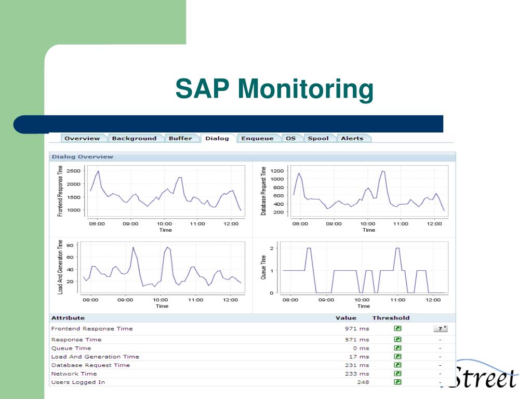Select the 231 ms value
This screenshot has height=399, width=532.
pos(357,365)
